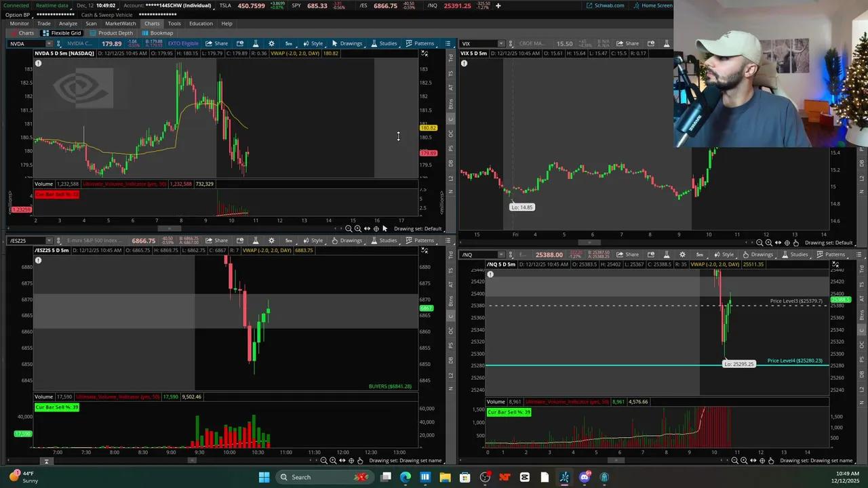Toggle the Trd sidebar tab on NVDA chart
The width and height of the screenshot is (868, 488).
(451, 58)
